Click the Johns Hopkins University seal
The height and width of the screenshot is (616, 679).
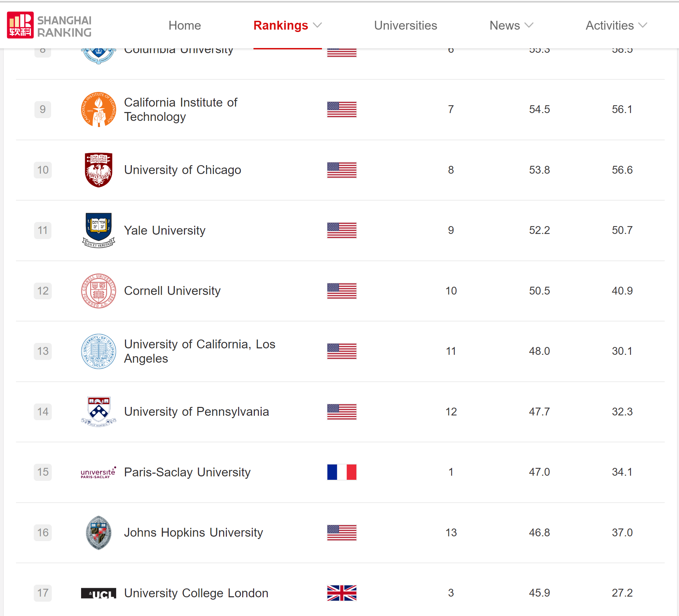98,533
